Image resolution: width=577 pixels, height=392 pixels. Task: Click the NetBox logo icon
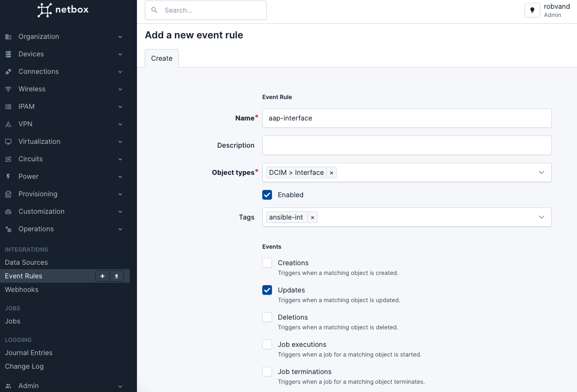(x=45, y=10)
